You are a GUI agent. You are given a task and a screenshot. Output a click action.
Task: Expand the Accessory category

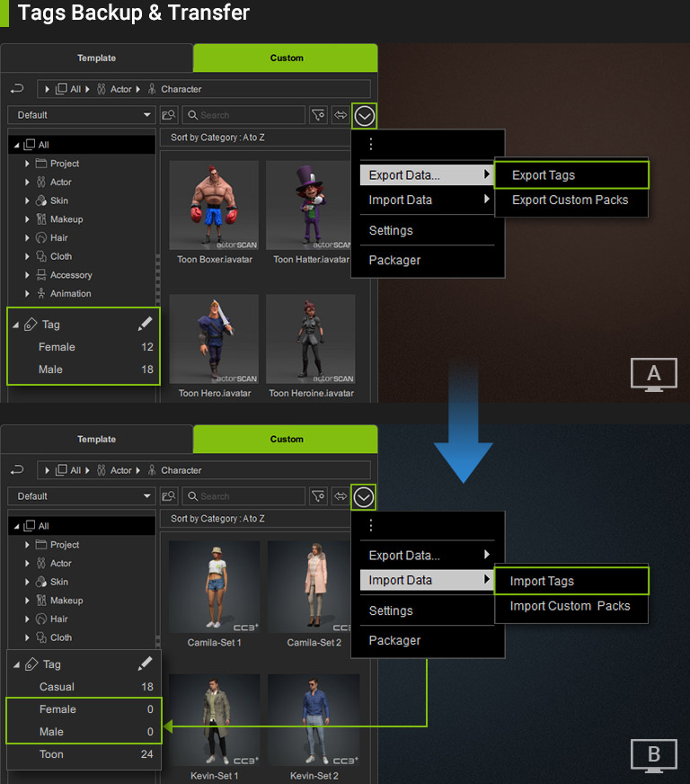pyautogui.click(x=28, y=275)
